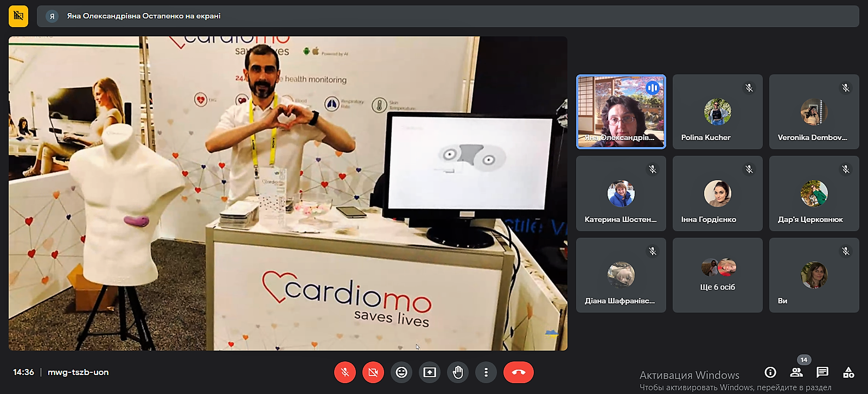Select the Катерина Шостен... participant tile
Viewport: 868px width, 394px height.
click(x=621, y=194)
